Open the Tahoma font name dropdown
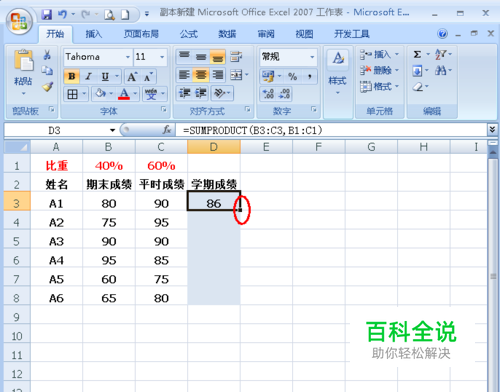 pos(128,57)
